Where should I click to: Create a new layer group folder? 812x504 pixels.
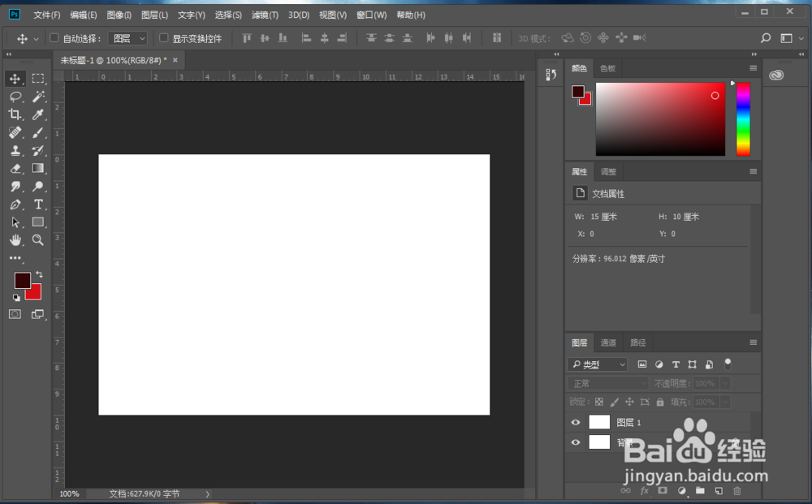(700, 490)
